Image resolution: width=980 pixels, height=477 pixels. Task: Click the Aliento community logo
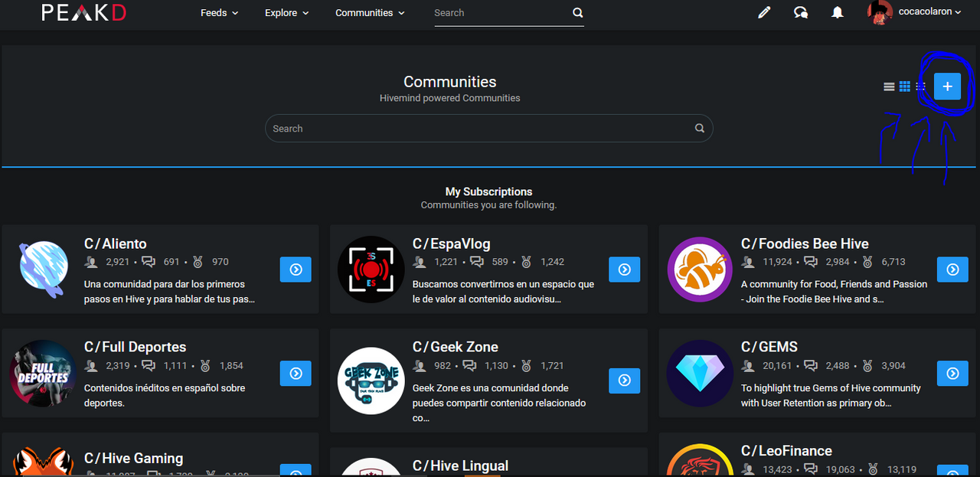pyautogui.click(x=43, y=270)
